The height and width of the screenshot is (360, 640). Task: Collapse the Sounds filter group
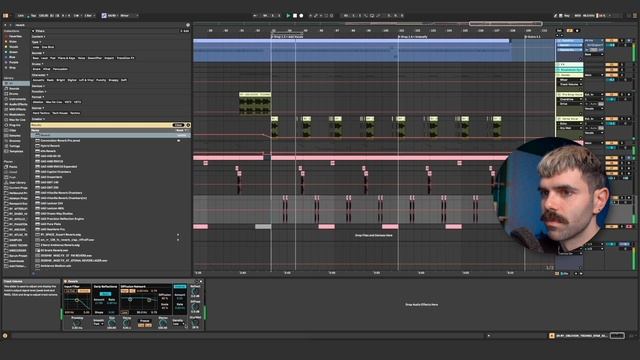pos(38,53)
